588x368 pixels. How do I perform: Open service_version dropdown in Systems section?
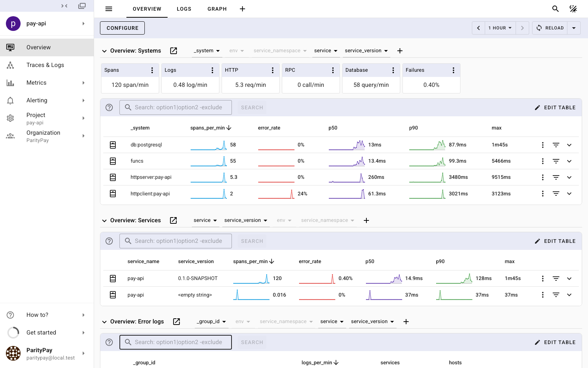(x=366, y=51)
